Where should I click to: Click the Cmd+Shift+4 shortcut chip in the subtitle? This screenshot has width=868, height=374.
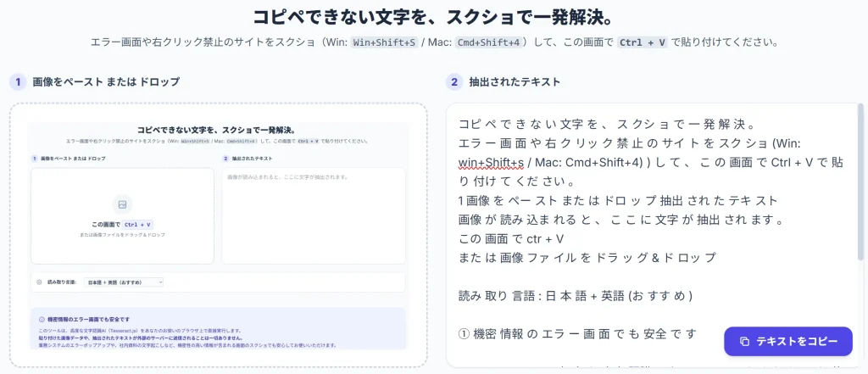pos(489,42)
